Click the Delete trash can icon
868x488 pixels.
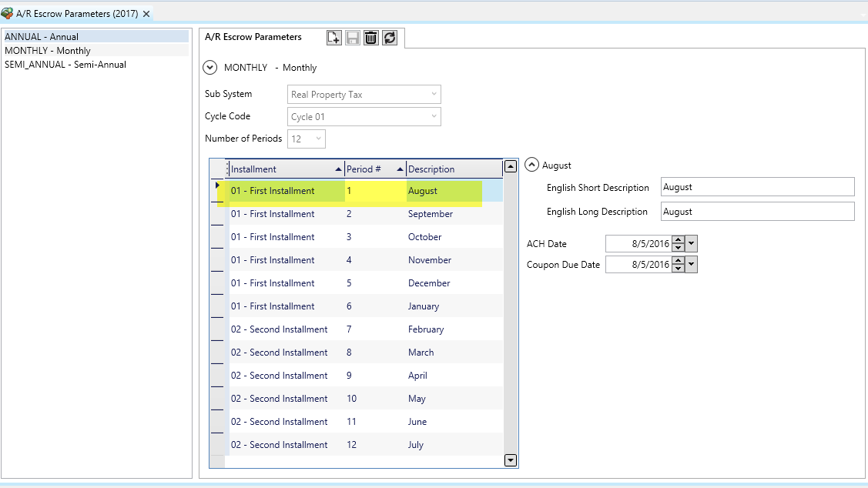pos(371,38)
